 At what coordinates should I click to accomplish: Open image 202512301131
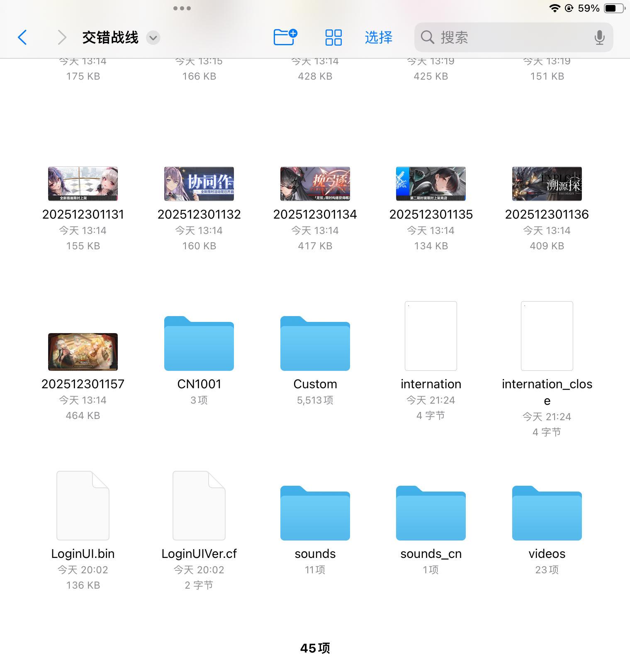(x=83, y=184)
